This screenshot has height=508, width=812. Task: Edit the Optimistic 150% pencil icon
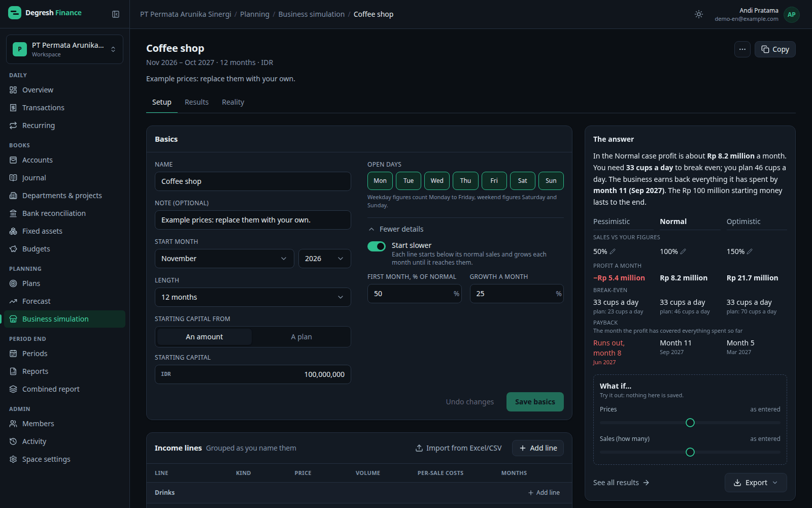pyautogui.click(x=750, y=251)
